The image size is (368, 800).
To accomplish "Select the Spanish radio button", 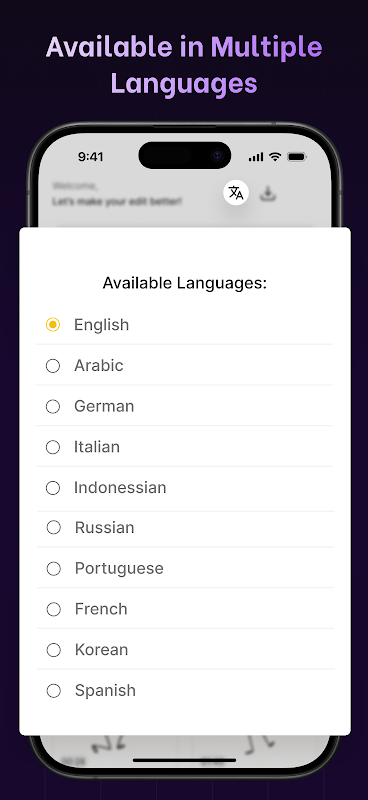I will pyautogui.click(x=54, y=691).
